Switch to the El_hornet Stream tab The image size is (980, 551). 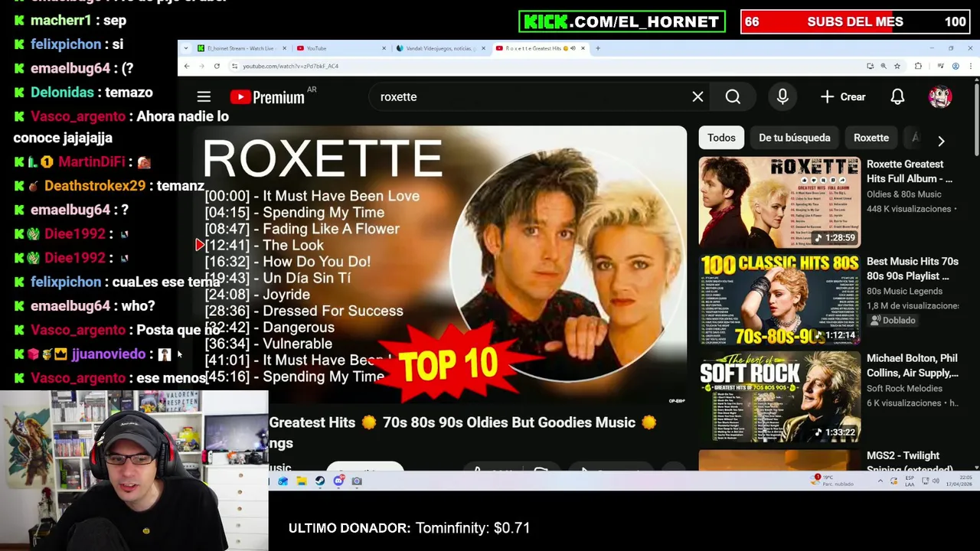pos(240,48)
